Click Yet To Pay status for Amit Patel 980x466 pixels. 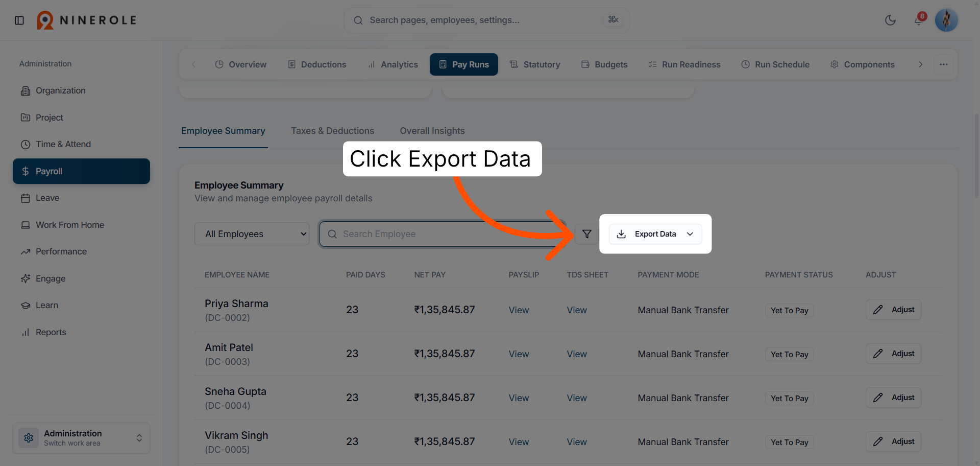[789, 355]
